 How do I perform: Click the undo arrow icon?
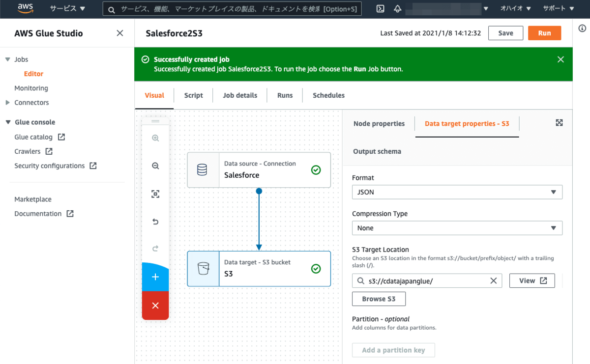pyautogui.click(x=155, y=222)
